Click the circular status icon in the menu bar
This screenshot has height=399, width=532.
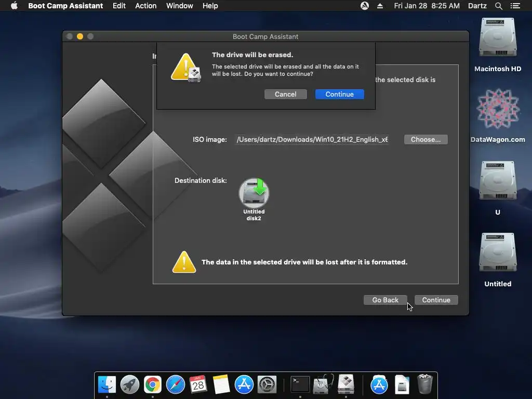coord(365,6)
